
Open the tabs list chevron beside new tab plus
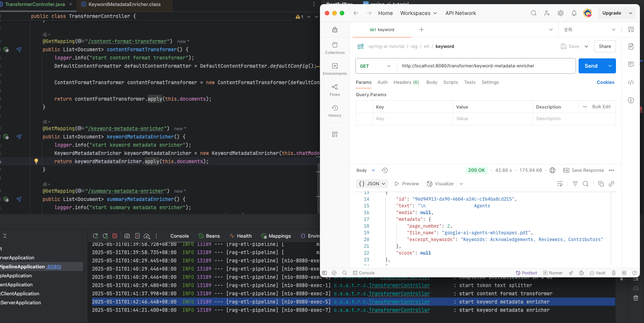pos(551,30)
